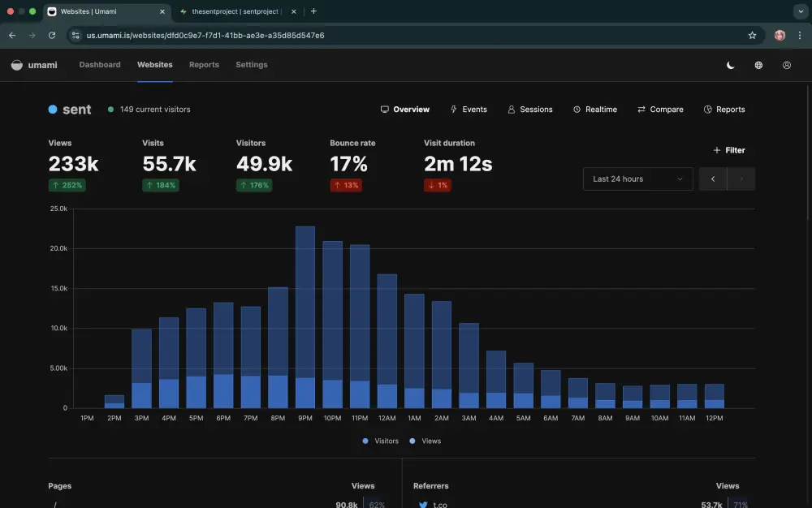Reload the page in the browser
Viewport: 812px width, 508px height.
click(x=52, y=36)
